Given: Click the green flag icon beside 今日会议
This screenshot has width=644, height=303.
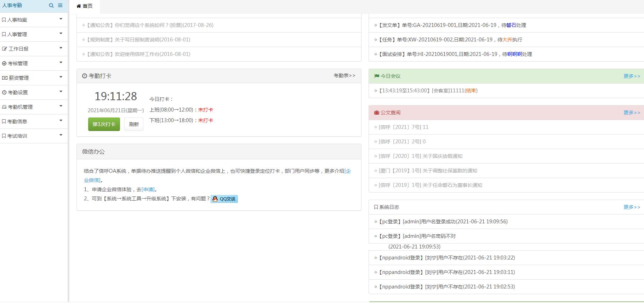Looking at the screenshot, I should [376, 76].
